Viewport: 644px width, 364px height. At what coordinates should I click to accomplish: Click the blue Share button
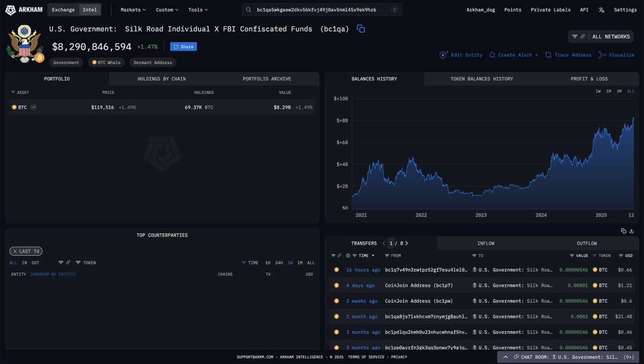(184, 47)
